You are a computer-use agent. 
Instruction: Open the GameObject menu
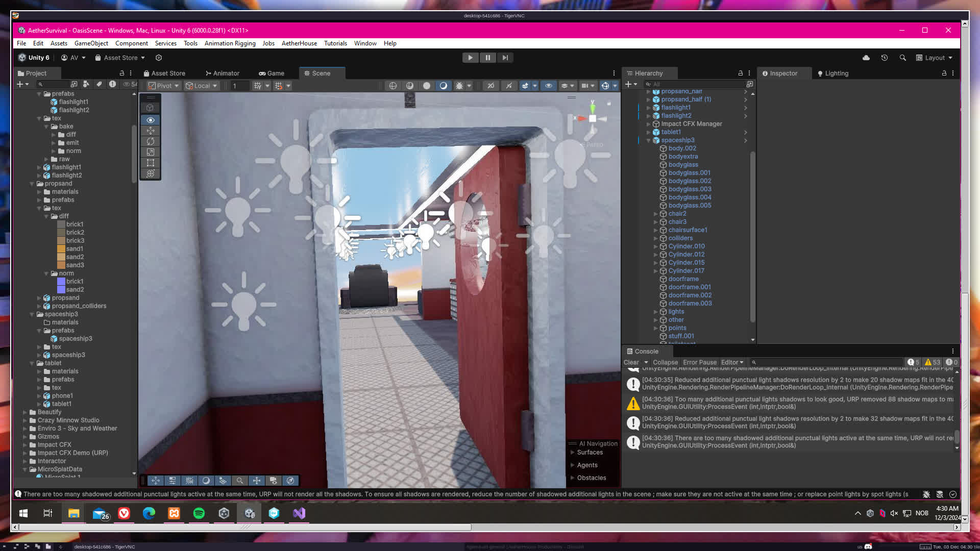(x=91, y=43)
